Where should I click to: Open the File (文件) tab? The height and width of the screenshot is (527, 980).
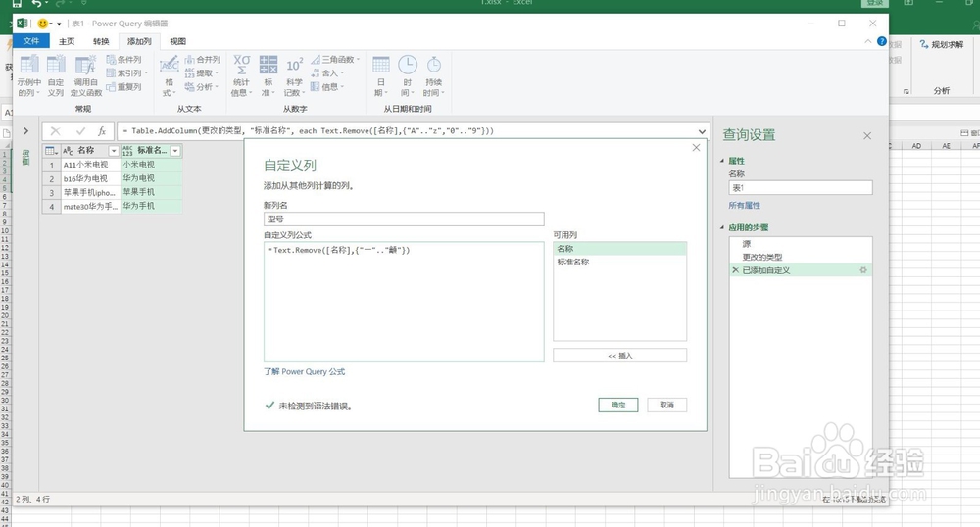[31, 41]
